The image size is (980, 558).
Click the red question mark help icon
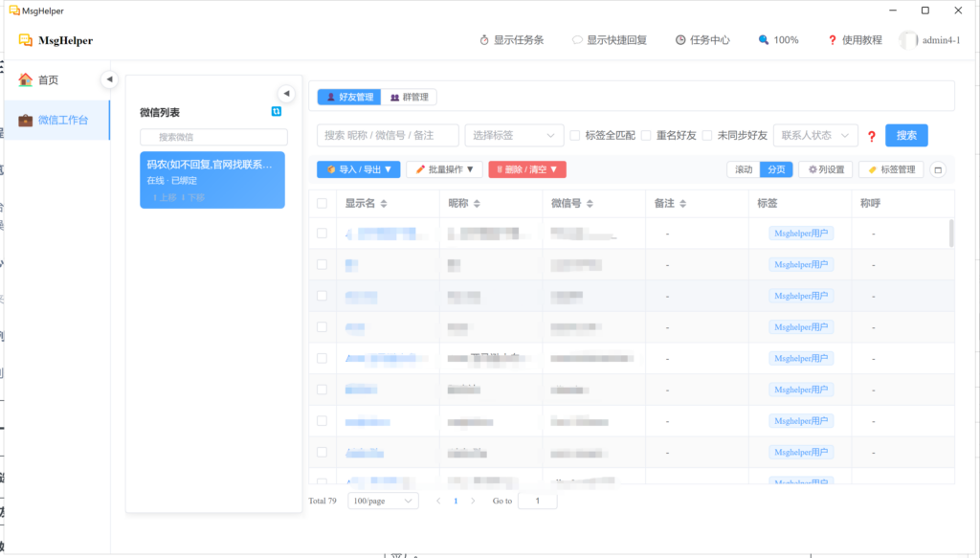[871, 136]
